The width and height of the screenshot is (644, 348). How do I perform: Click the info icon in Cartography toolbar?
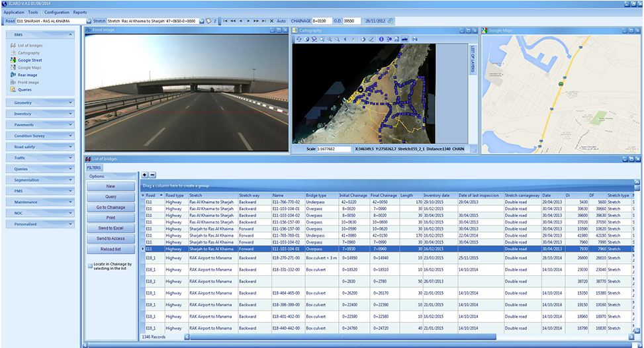[381, 39]
